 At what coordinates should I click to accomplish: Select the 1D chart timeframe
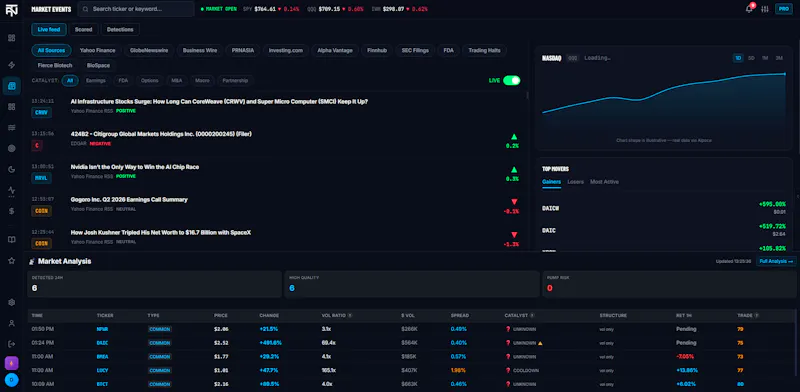pyautogui.click(x=738, y=58)
